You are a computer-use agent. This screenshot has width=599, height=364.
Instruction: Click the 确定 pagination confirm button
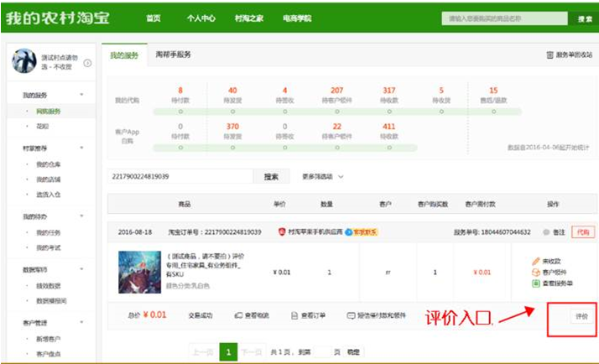(353, 351)
